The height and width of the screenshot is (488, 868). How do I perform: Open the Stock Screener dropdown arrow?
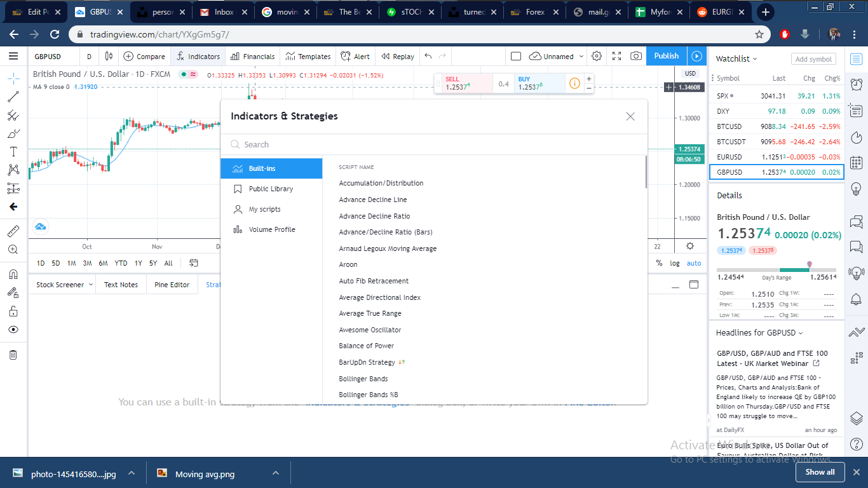point(91,285)
